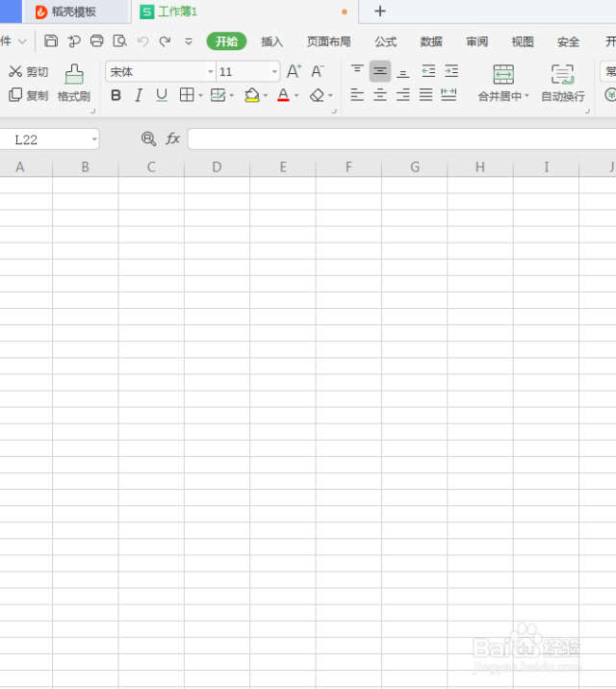Toggle bold formatting
This screenshot has width=616, height=689.
click(x=116, y=95)
